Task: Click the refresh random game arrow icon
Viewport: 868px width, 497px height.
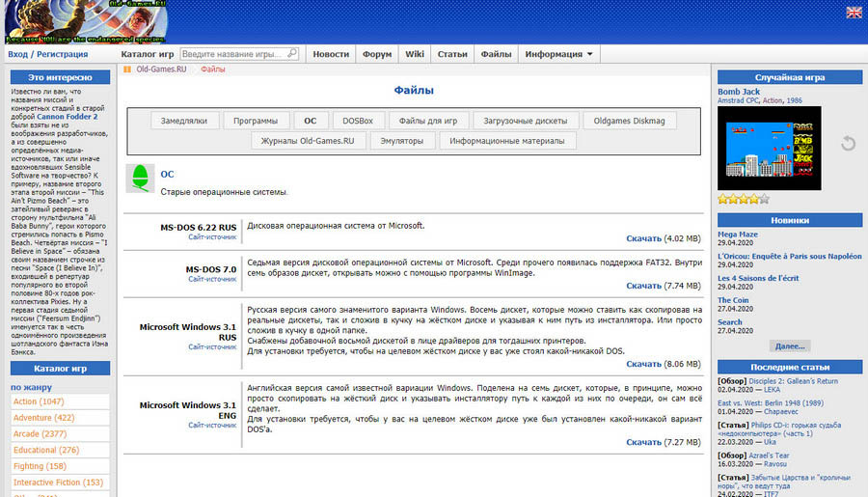Action: (x=848, y=144)
